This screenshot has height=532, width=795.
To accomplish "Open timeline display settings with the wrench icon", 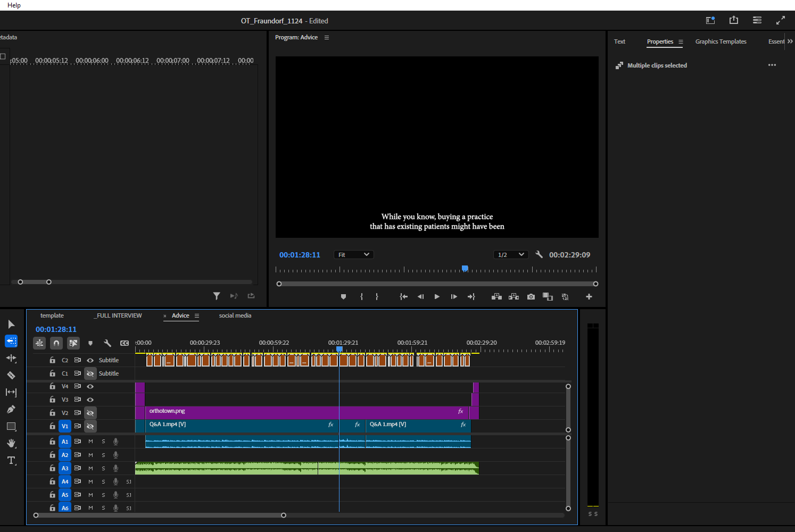I will 107,343.
